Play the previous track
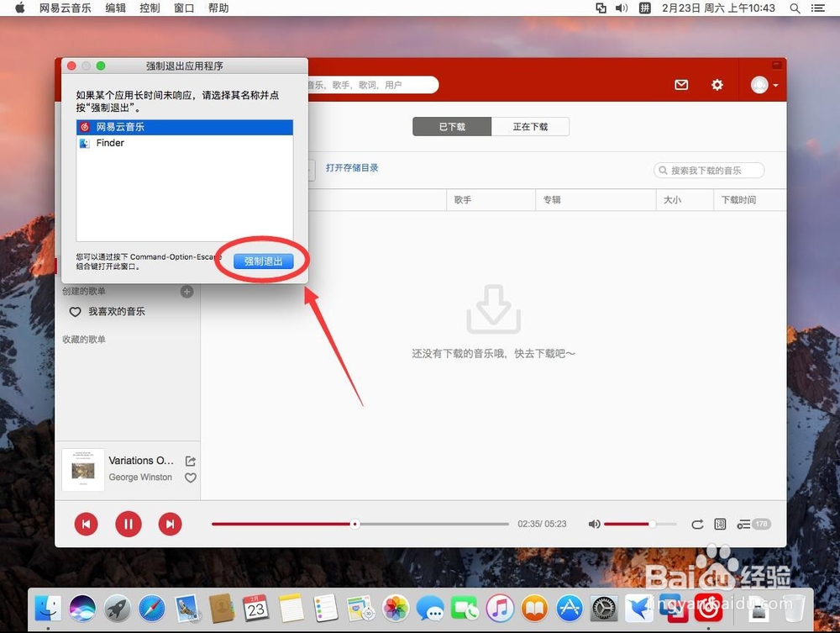 (86, 524)
